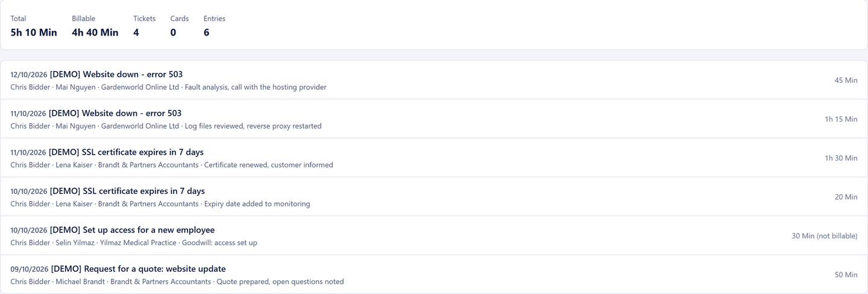Click details line mentioning Certificate renewed, customer informed
The height and width of the screenshot is (294, 868).
[172, 165]
